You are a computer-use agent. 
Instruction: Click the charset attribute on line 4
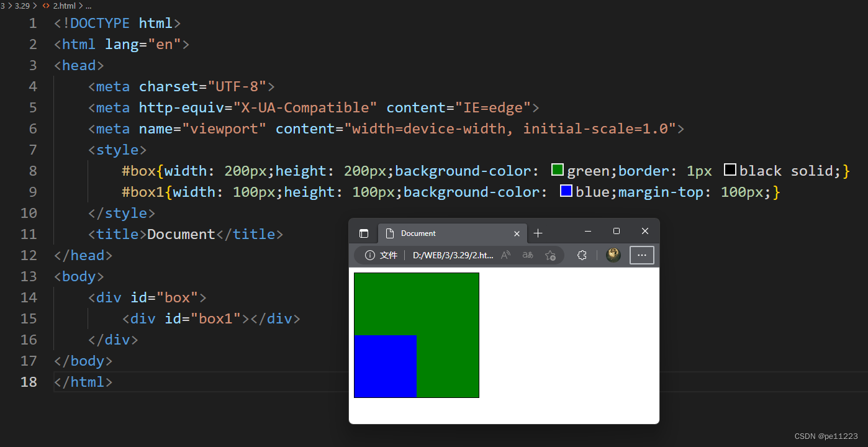point(168,86)
